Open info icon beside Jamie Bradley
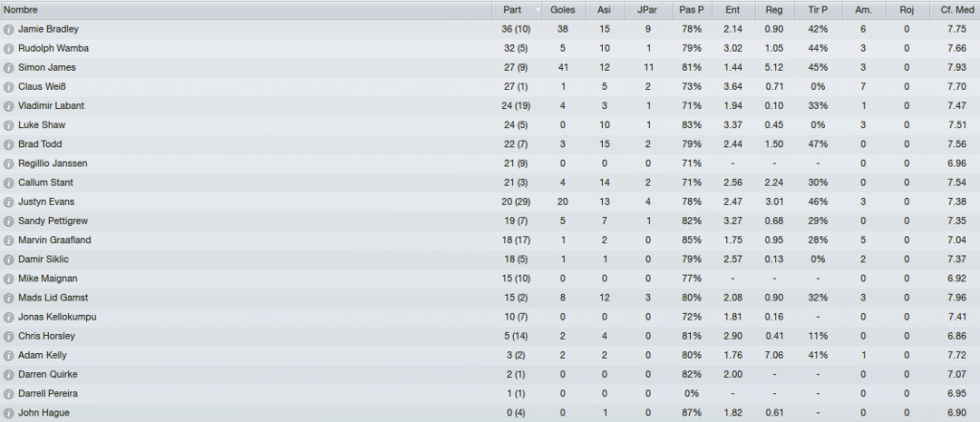The height and width of the screenshot is (422, 980). (x=8, y=30)
